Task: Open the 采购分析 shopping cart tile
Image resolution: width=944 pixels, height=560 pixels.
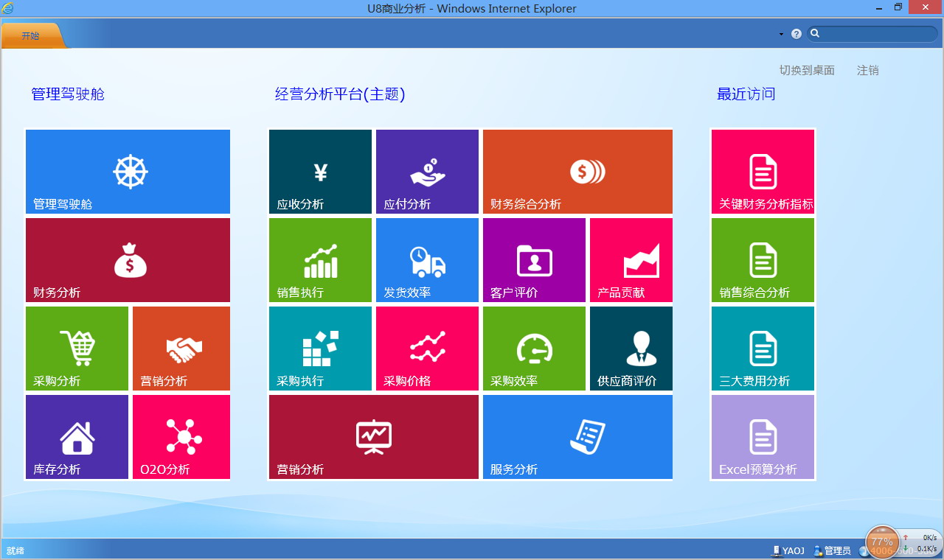Action: click(77, 349)
